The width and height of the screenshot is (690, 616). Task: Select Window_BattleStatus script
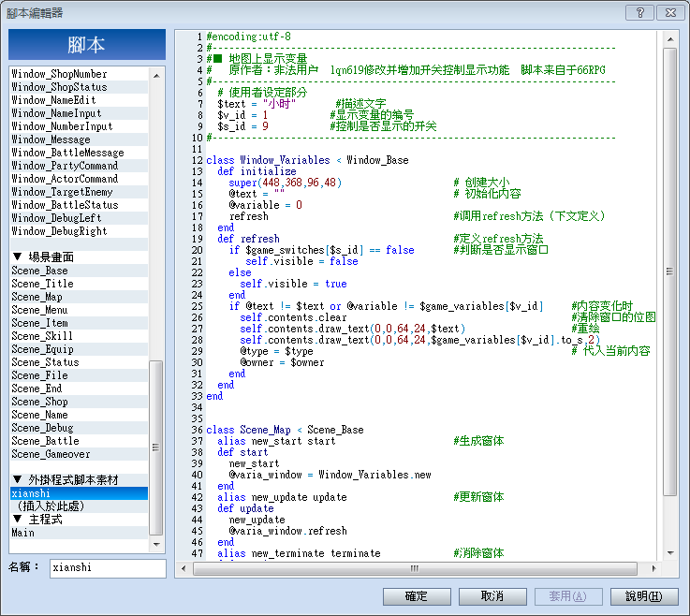80,205
